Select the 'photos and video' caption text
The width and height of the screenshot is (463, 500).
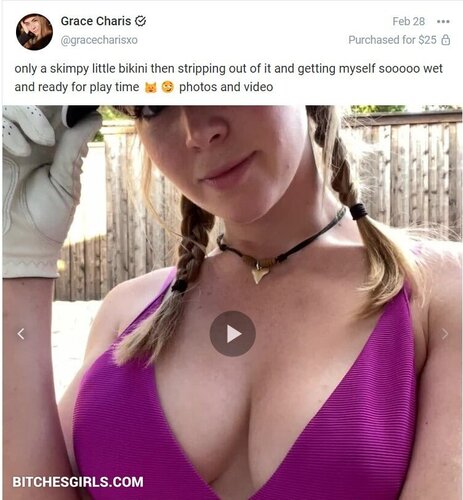[226, 87]
